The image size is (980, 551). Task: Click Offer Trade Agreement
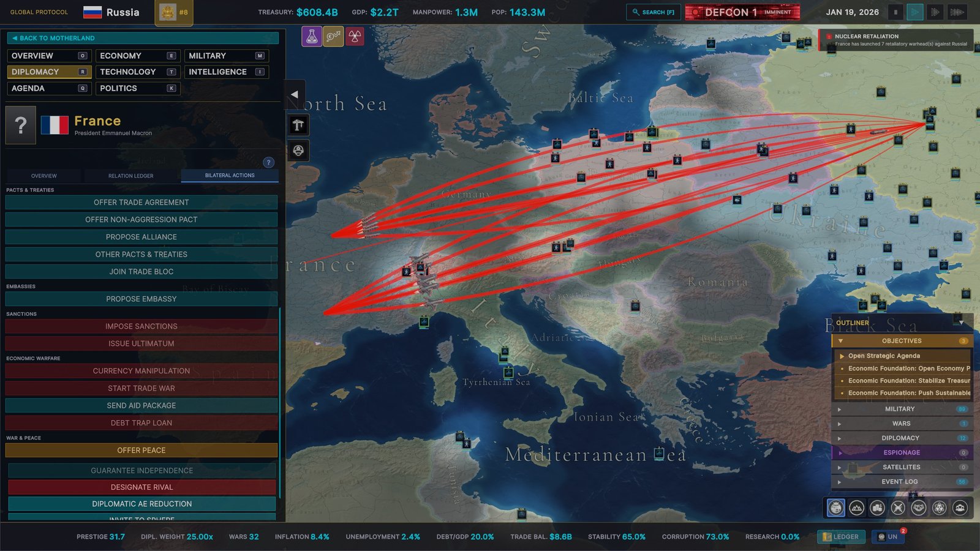click(x=141, y=203)
